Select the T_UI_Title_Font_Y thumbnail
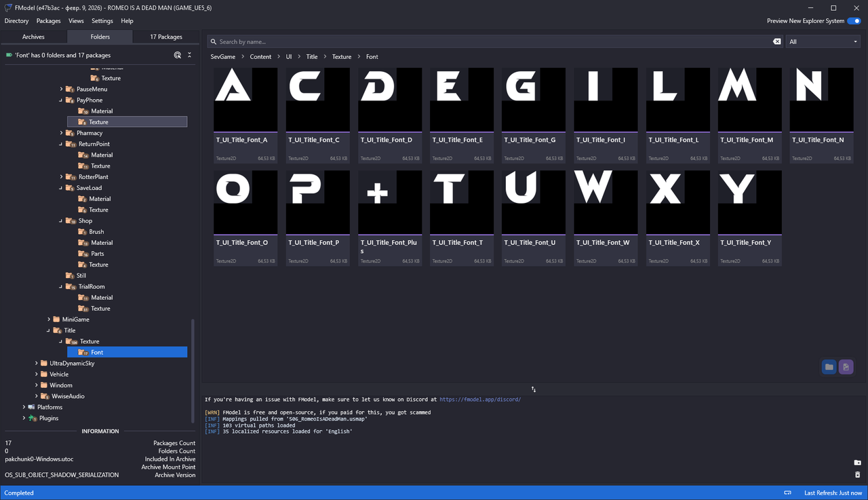Screen dimensions: 868x500 tap(750, 202)
